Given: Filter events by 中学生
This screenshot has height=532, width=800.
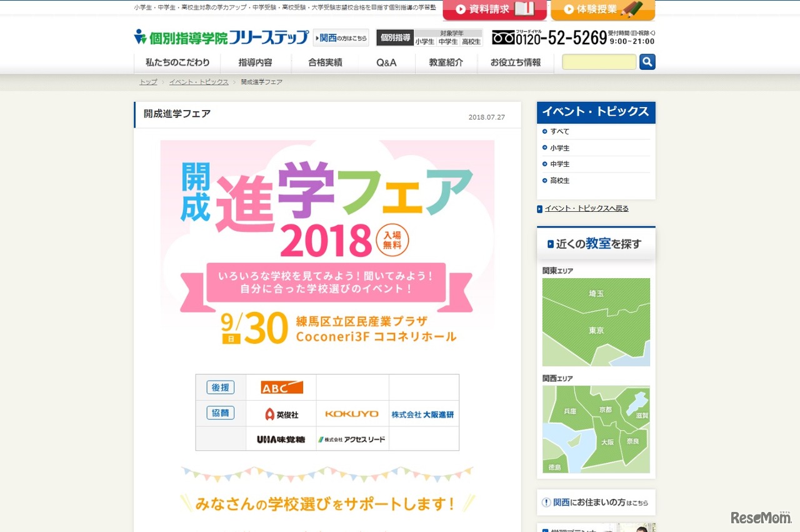Looking at the screenshot, I should point(559,164).
